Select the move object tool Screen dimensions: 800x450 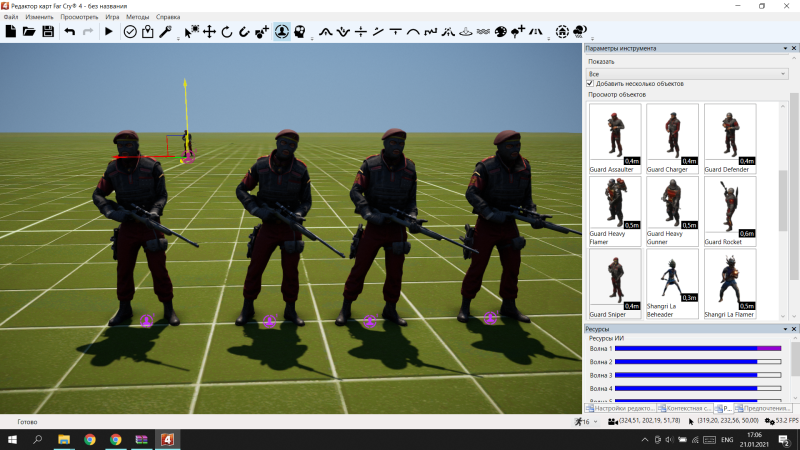(209, 32)
